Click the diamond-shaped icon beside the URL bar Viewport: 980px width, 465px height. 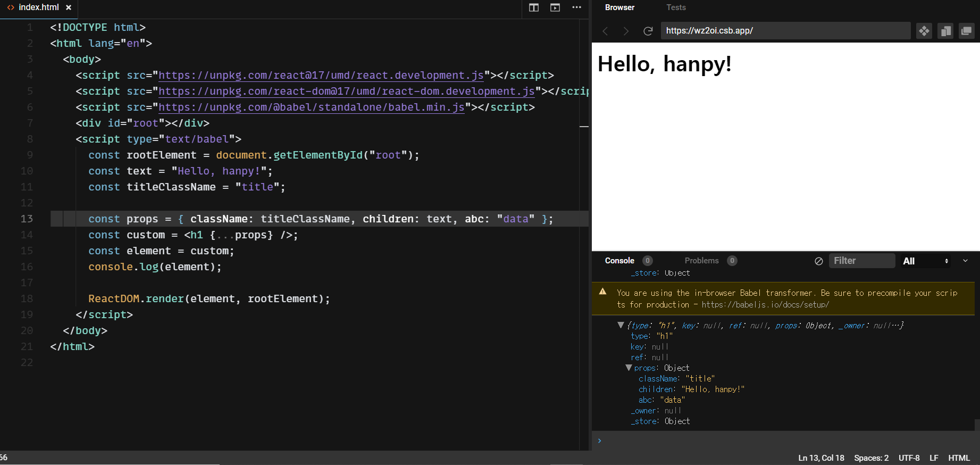click(924, 31)
